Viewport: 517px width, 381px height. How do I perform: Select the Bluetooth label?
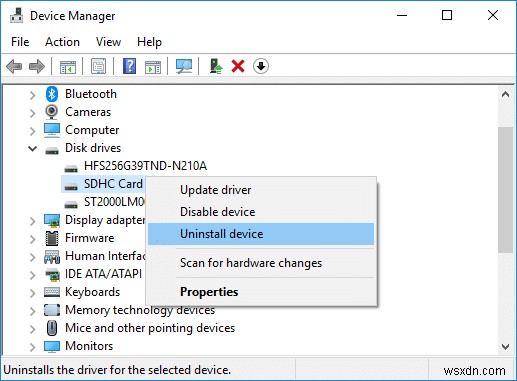click(91, 94)
